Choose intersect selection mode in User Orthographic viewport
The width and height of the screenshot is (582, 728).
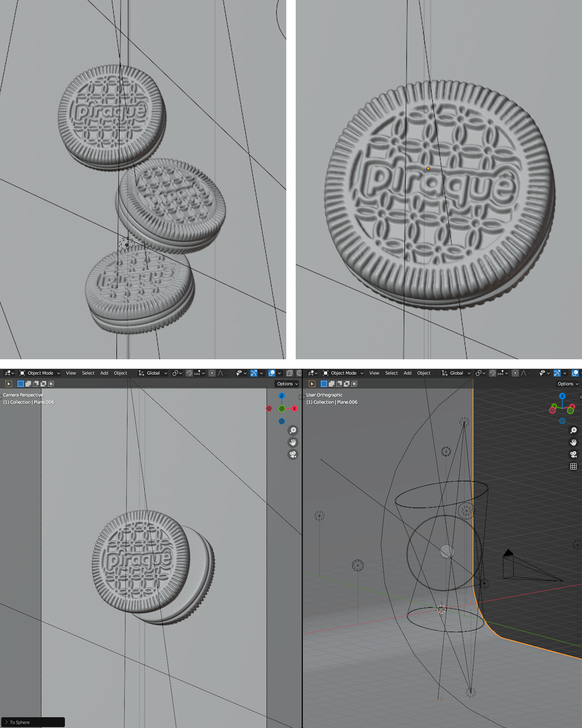tap(355, 384)
